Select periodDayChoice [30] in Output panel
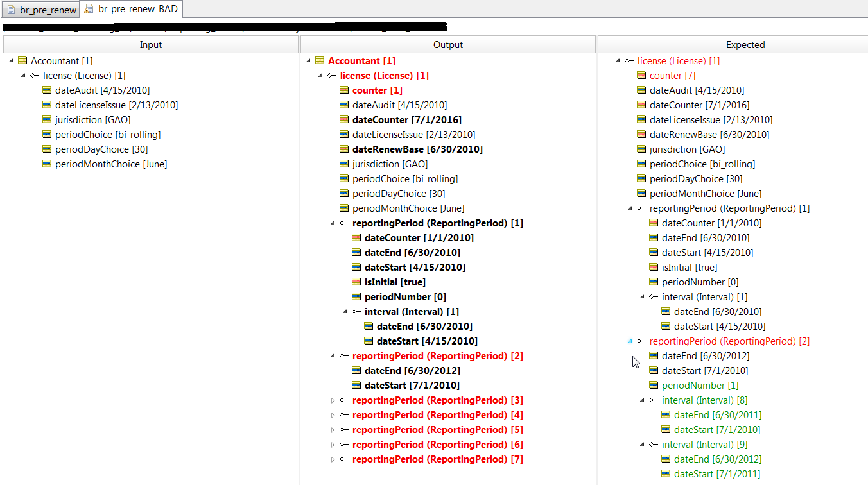This screenshot has width=868, height=485. pos(399,194)
